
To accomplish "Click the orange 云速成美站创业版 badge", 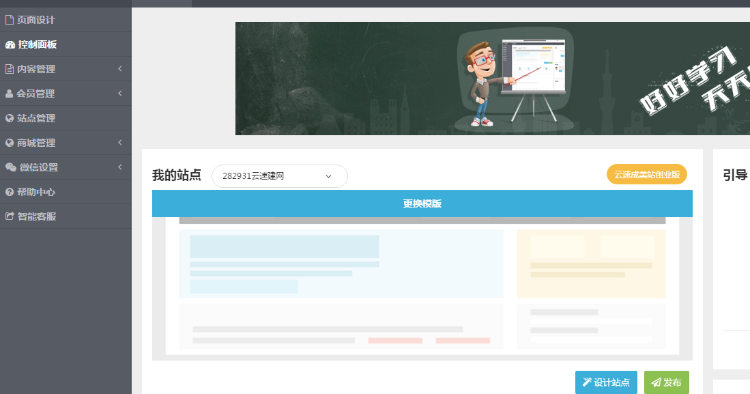I will point(647,175).
